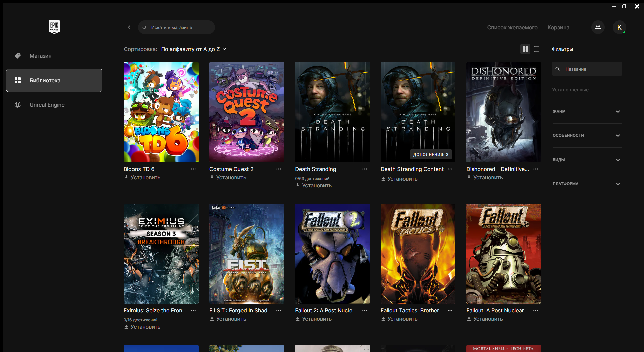Open options menu for Death Stranding
The height and width of the screenshot is (352, 644).
click(x=365, y=169)
